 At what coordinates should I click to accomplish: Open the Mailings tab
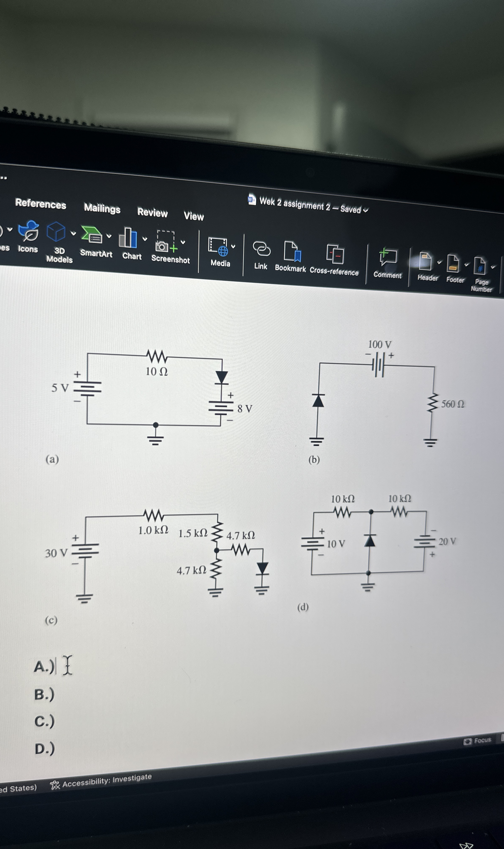coord(102,208)
